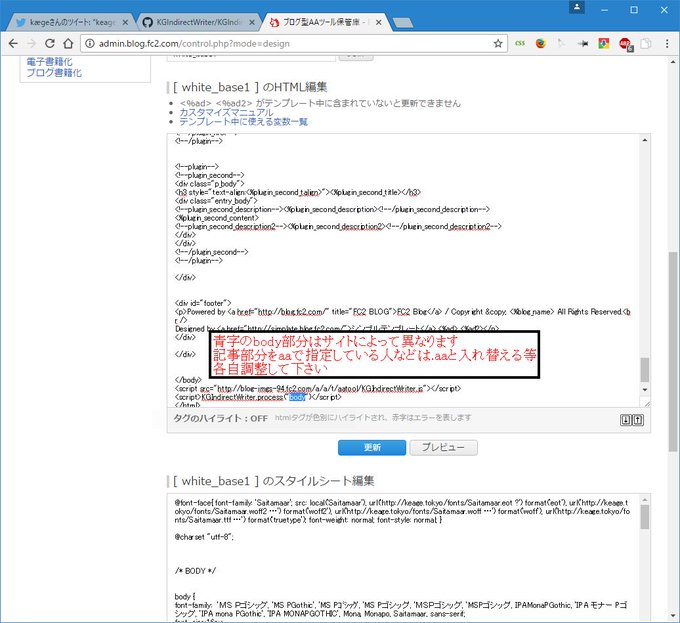Open the Adblock Plus extension icon
Image resolution: width=680 pixels, height=623 pixels.
pyautogui.click(x=625, y=44)
